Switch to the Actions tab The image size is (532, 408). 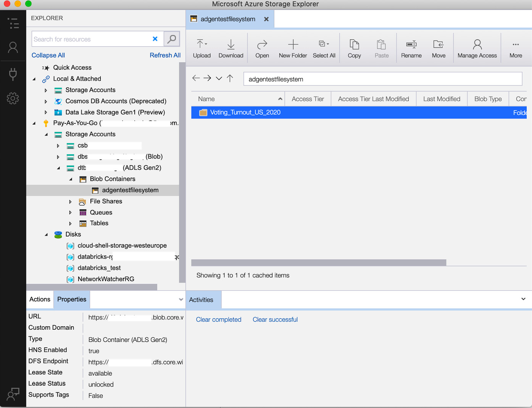40,300
